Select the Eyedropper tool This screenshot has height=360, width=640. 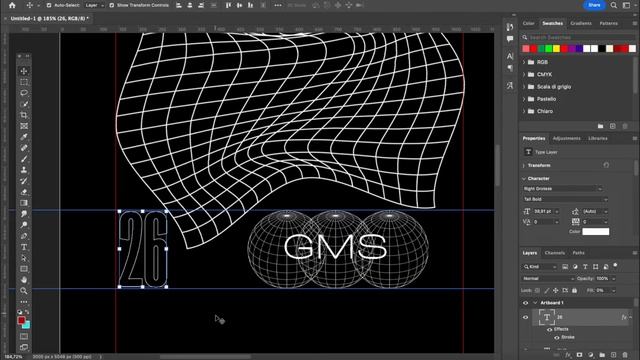[x=24, y=137]
